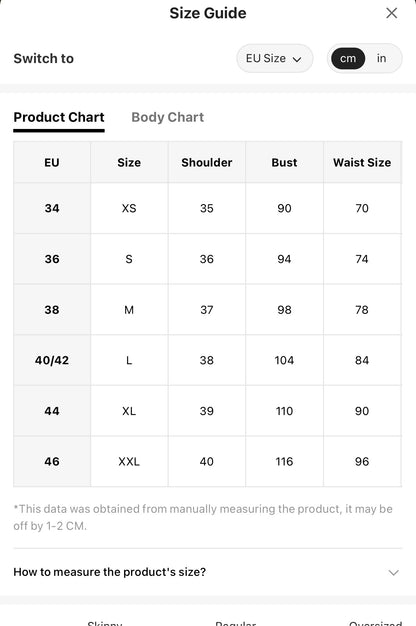Click the Bust column header

coord(284,162)
